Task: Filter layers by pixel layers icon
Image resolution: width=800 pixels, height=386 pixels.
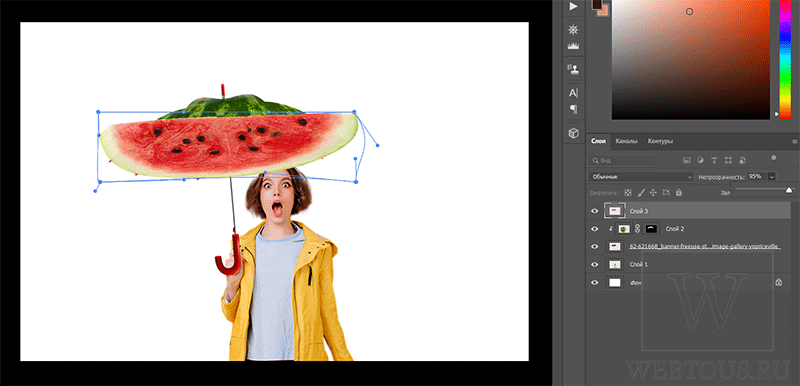Action: click(x=687, y=160)
